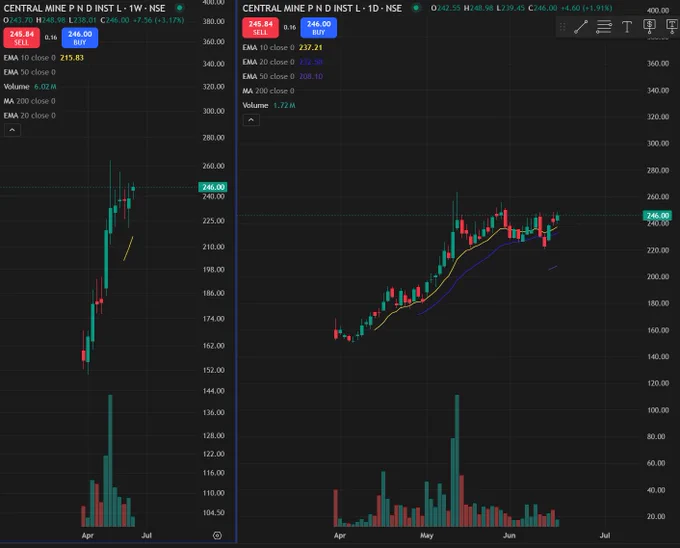Click the Jul label on weekly time axis
The image size is (680, 548).
tap(147, 535)
